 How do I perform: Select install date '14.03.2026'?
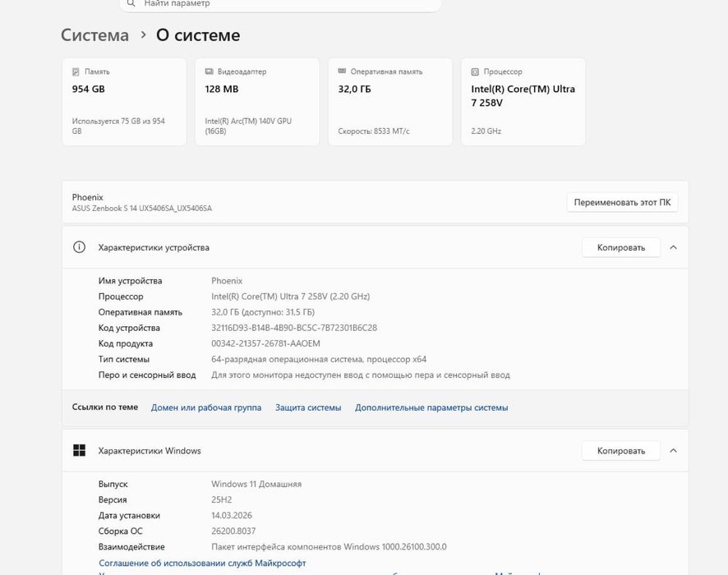[x=232, y=516]
